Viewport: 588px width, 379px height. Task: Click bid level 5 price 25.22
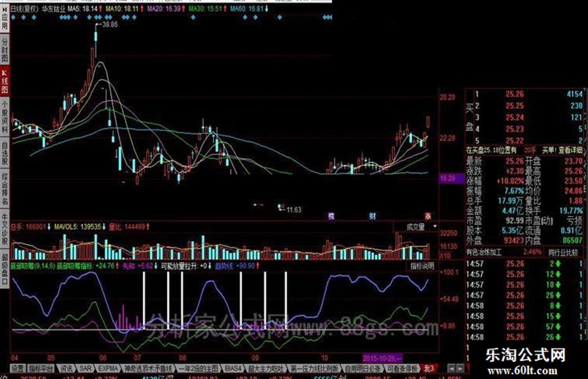pyautogui.click(x=515, y=141)
